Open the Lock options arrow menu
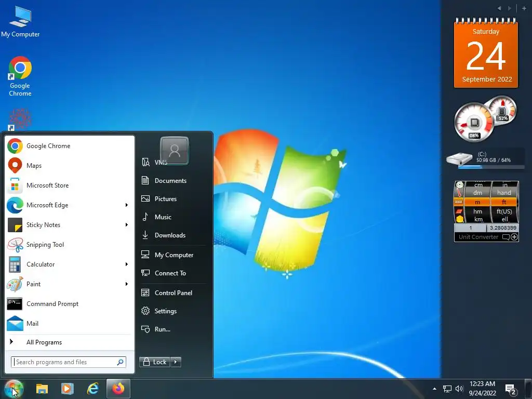This screenshot has height=399, width=532. pyautogui.click(x=176, y=362)
